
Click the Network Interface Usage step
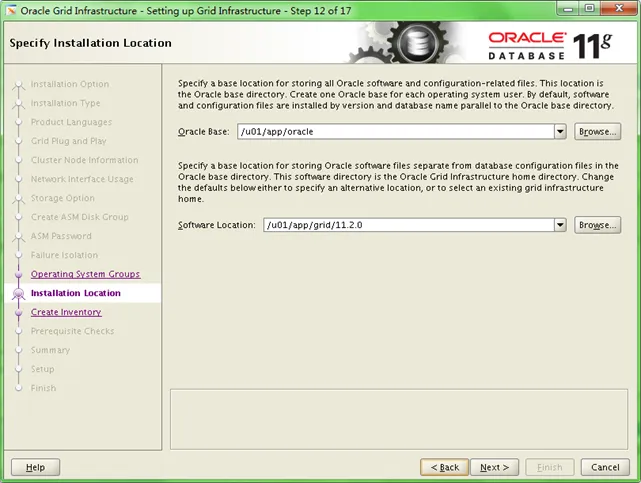click(82, 179)
